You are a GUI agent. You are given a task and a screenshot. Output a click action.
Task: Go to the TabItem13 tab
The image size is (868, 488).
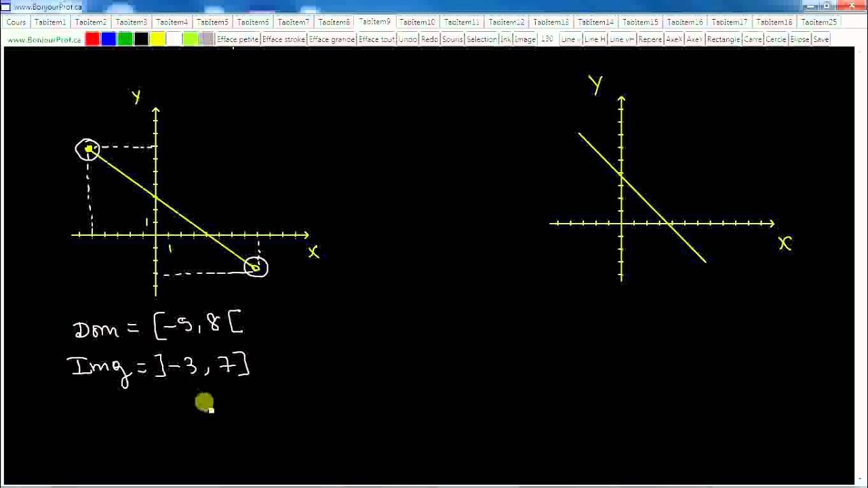[551, 22]
